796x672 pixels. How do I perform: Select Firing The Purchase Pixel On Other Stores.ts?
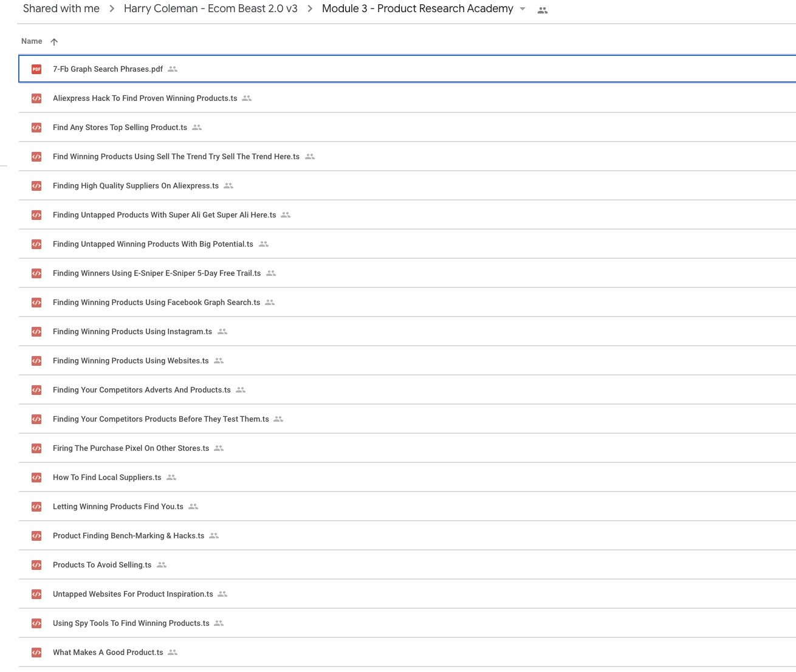407,448
